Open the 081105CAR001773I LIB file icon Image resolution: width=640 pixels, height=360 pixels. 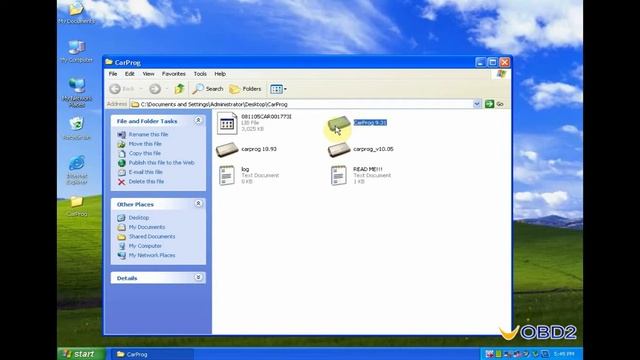[227, 123]
